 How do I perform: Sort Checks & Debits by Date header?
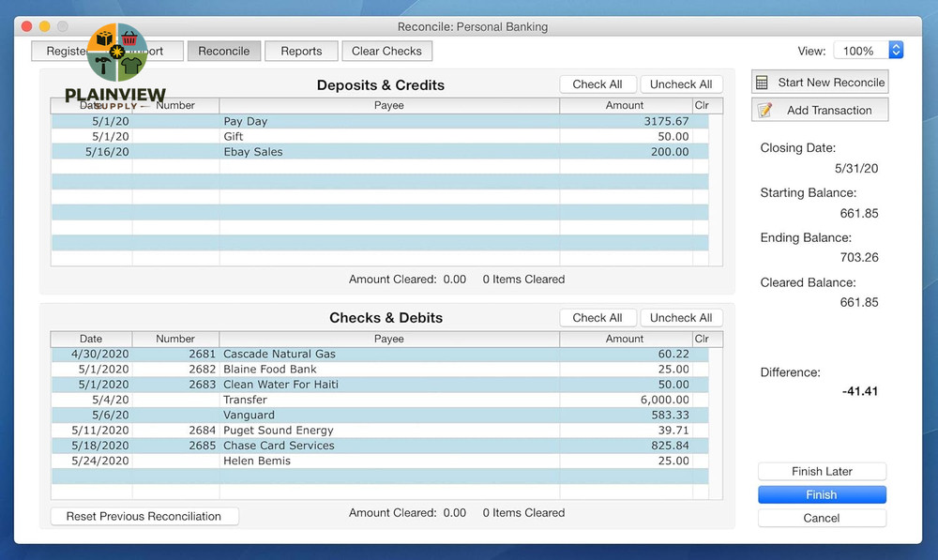click(x=92, y=339)
